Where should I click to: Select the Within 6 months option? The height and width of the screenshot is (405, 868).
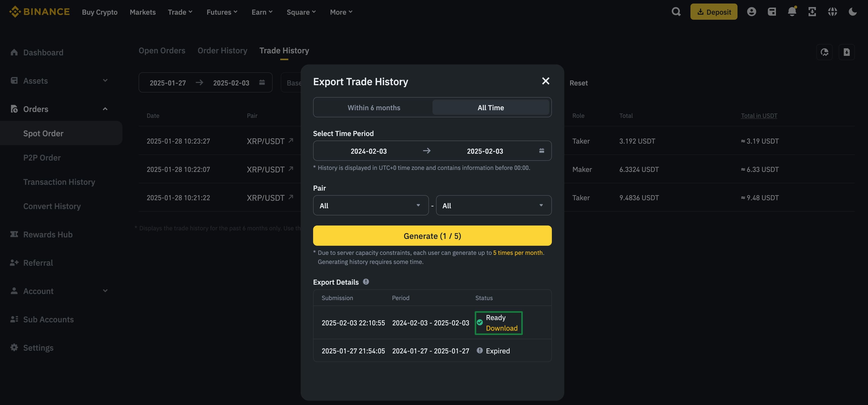(x=374, y=107)
